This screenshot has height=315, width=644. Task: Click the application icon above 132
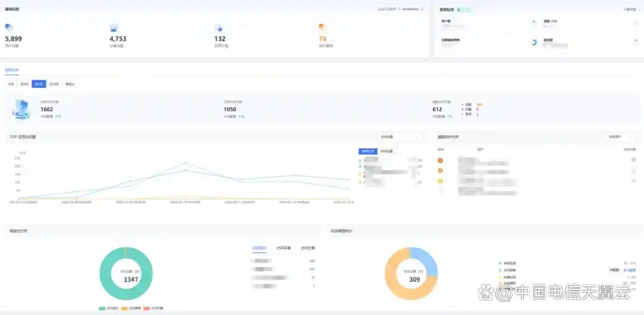(x=218, y=28)
